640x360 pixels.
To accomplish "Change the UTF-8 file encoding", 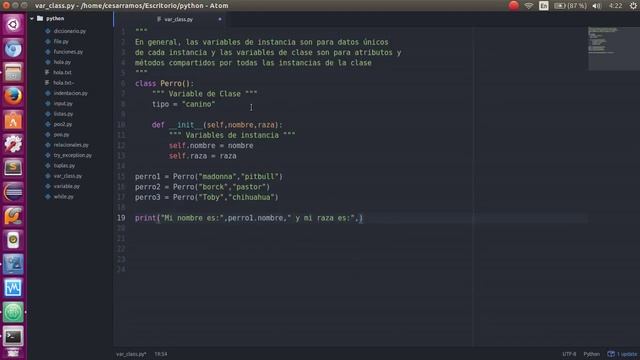I will [569, 354].
